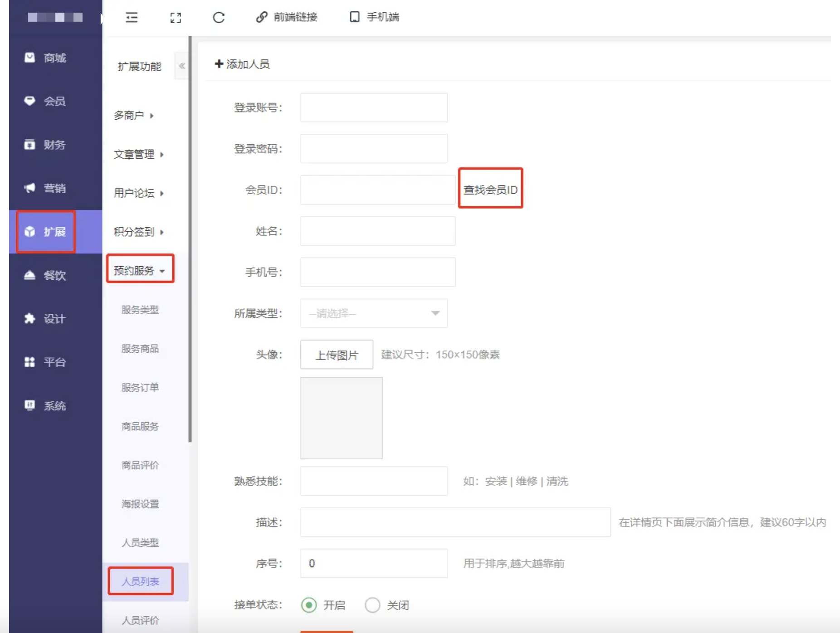Viewport: 840px width, 633px height.
Task: Open 人员评价 menu item
Action: click(x=140, y=620)
